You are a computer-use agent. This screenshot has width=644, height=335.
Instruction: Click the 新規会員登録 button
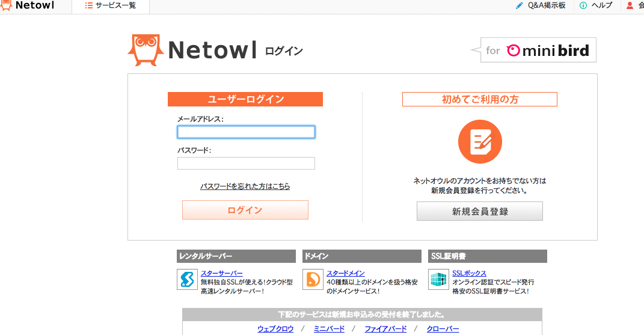coord(480,211)
